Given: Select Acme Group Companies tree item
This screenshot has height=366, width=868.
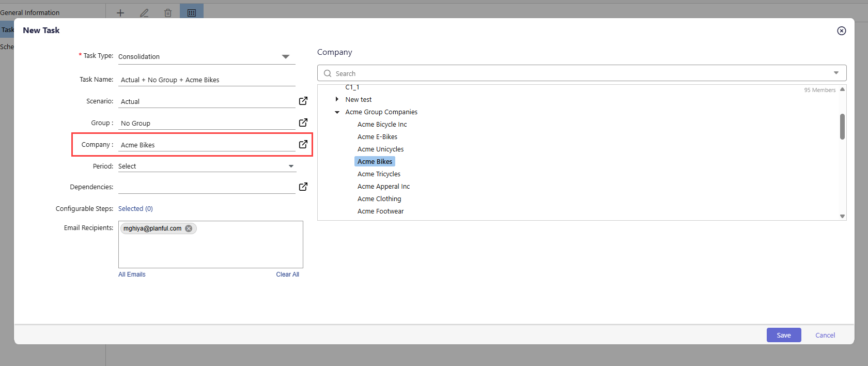Looking at the screenshot, I should [381, 112].
